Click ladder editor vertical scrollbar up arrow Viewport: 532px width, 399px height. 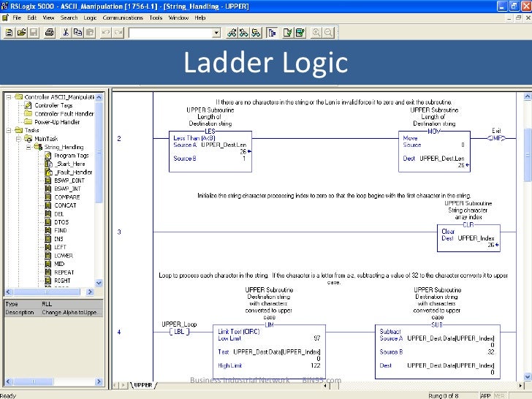point(527,96)
